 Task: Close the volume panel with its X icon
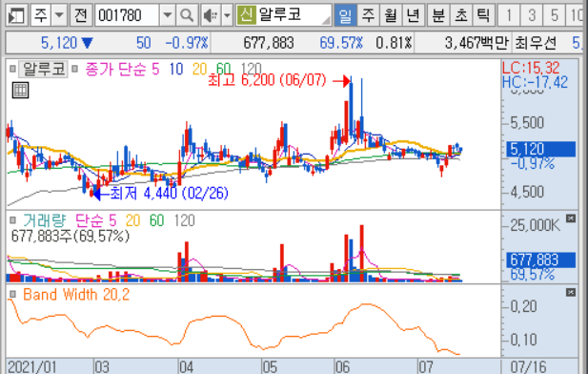tap(571, 218)
